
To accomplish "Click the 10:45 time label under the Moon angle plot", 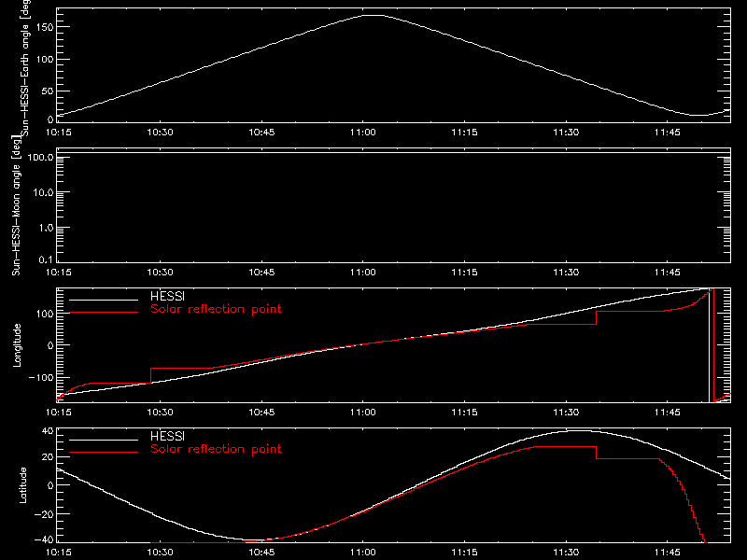I will (261, 273).
